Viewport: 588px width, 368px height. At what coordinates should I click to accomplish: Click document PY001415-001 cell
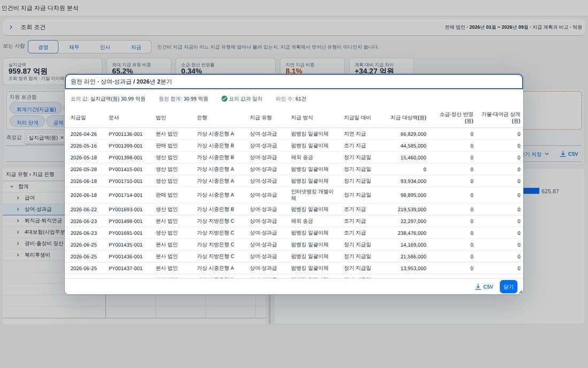(126, 169)
